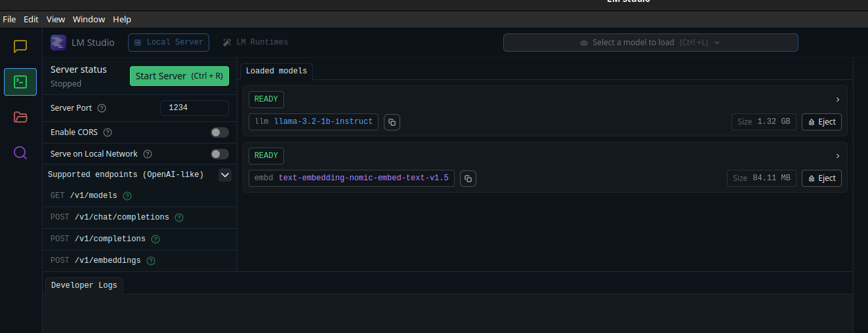Expand details of text-embedding-nomic model

[838, 156]
